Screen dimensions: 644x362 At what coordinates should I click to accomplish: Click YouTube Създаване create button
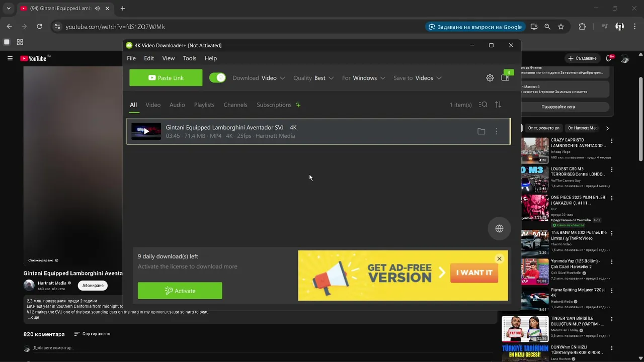pyautogui.click(x=583, y=58)
